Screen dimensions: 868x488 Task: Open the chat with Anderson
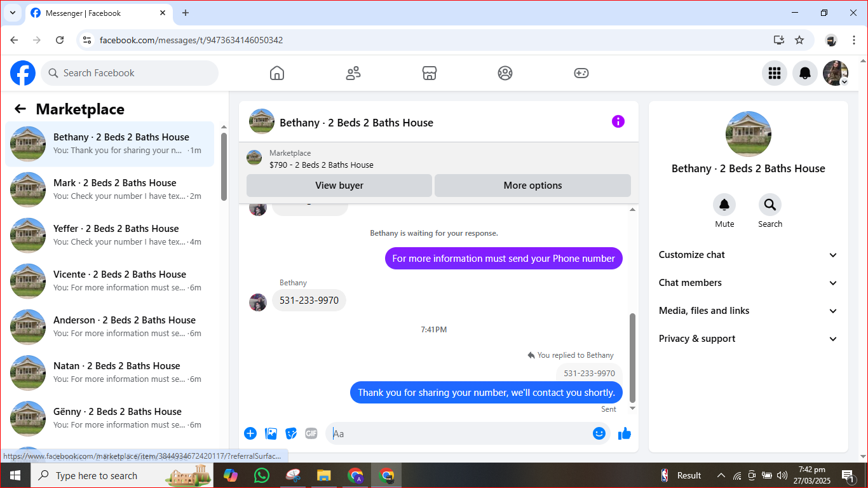[x=109, y=327]
